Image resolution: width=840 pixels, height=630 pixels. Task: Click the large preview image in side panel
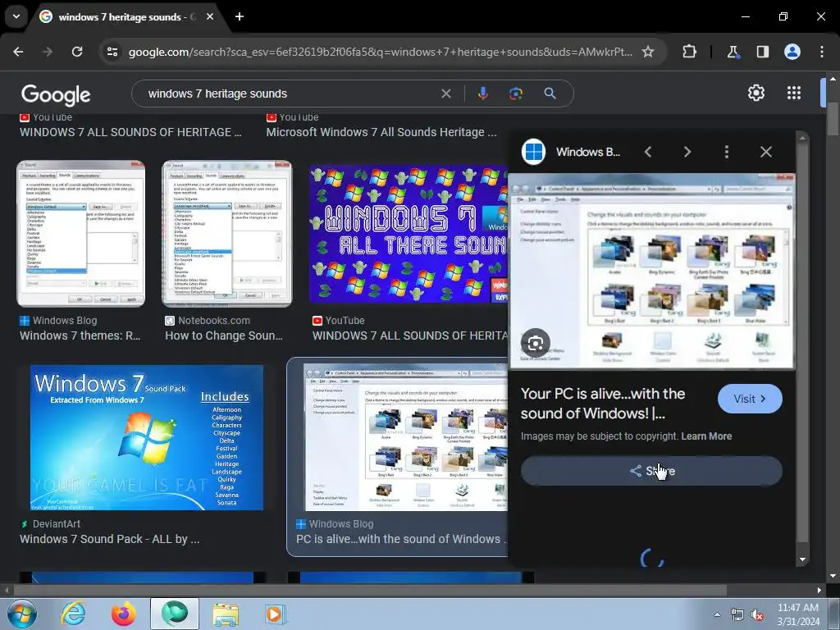(x=651, y=271)
